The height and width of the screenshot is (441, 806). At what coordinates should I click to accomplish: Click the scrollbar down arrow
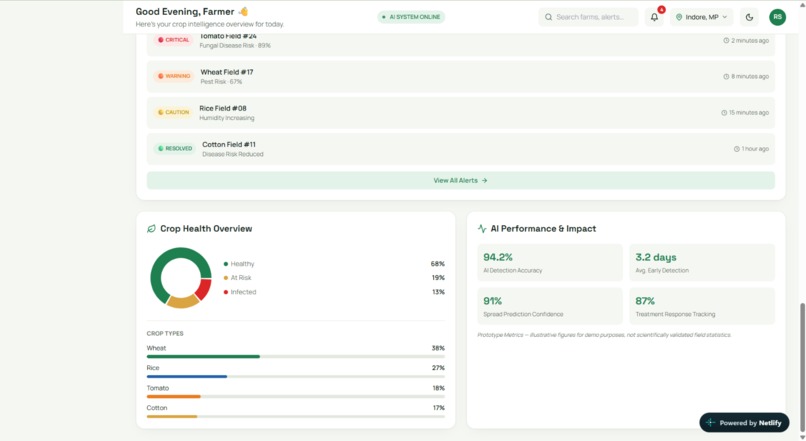pos(802,437)
